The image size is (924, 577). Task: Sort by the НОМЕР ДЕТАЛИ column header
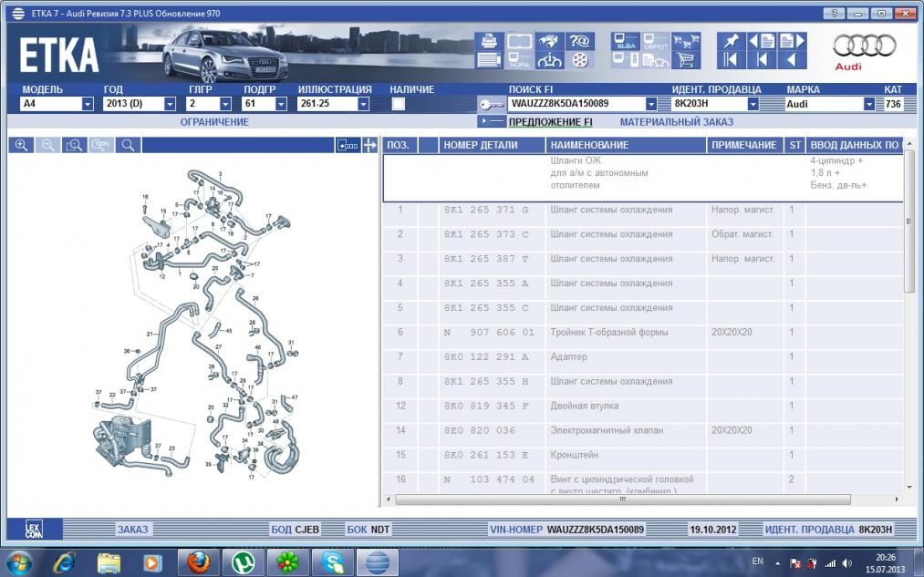(x=492, y=145)
